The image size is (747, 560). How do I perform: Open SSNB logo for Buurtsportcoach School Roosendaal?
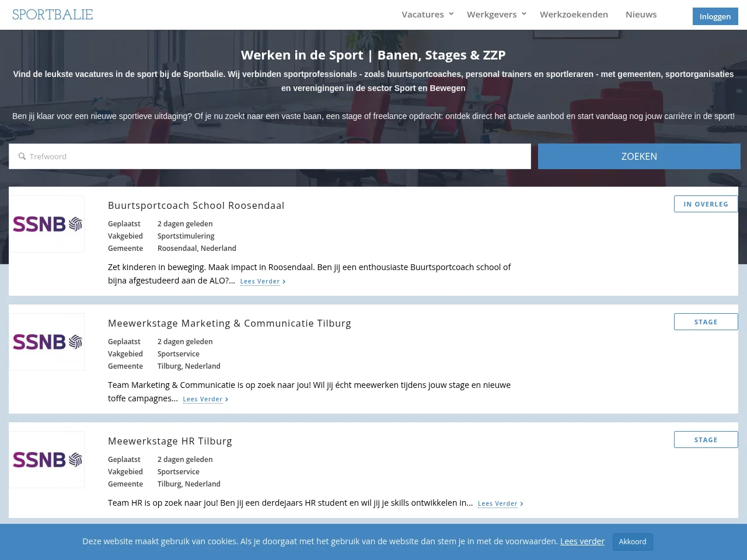(x=47, y=224)
